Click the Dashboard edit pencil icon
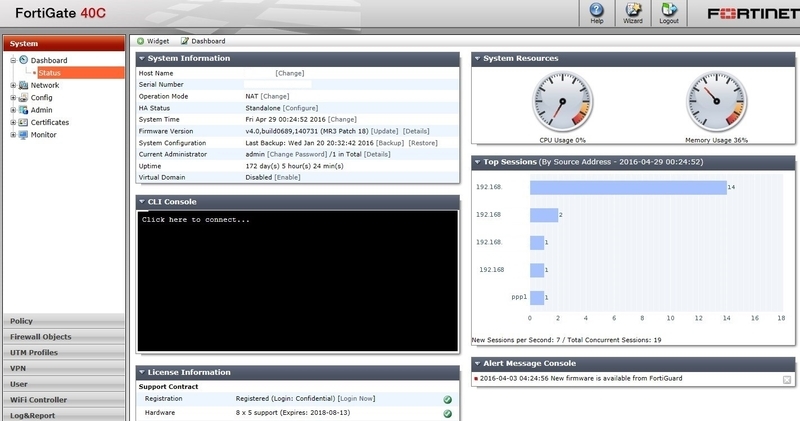This screenshot has width=800, height=421. click(185, 41)
